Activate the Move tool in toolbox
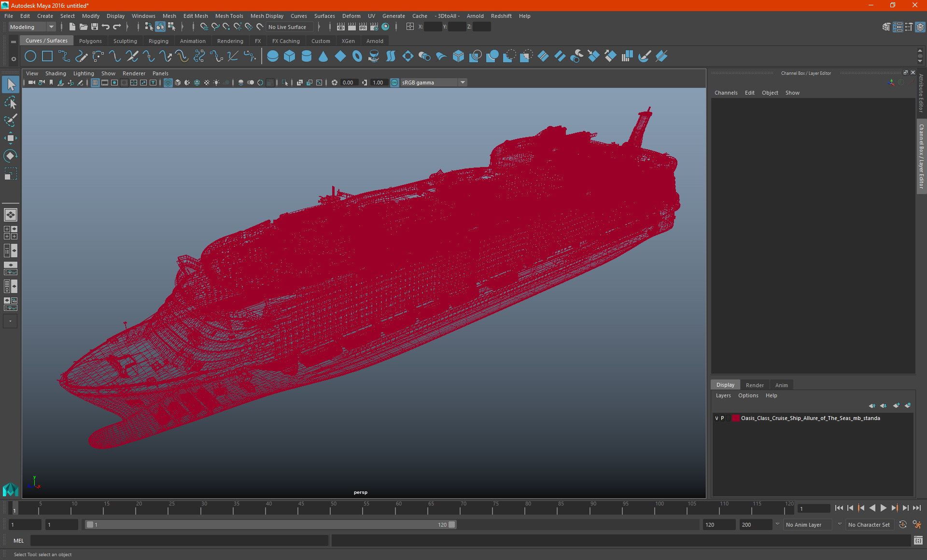This screenshot has height=560, width=927. point(10,138)
